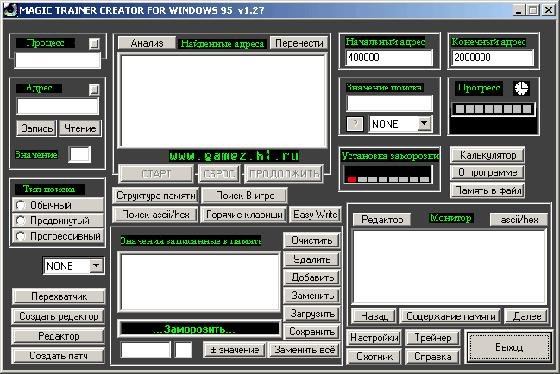The height and width of the screenshot is (374, 560).
Task: Click the Добавить button
Action: pos(311,277)
